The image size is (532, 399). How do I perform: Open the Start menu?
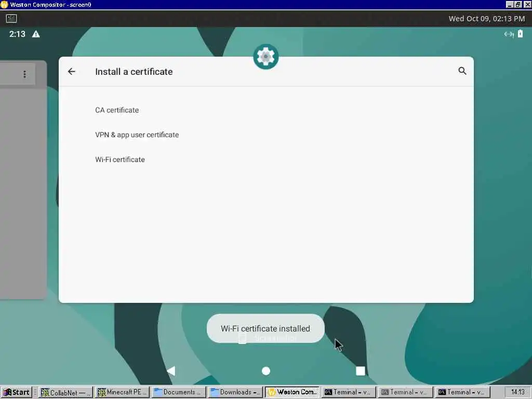[16, 392]
